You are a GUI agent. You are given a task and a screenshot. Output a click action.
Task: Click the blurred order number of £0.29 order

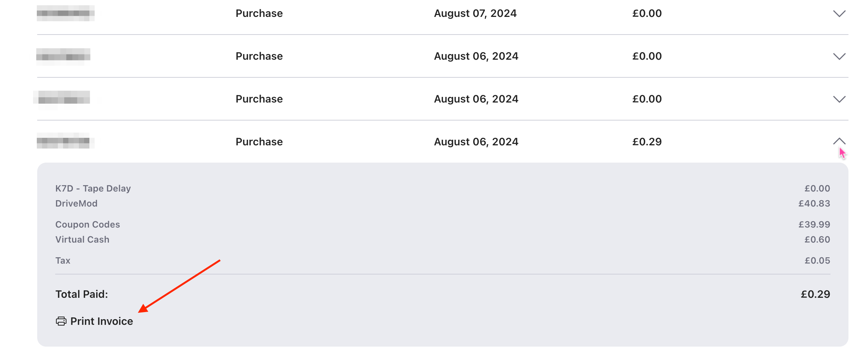(x=65, y=141)
